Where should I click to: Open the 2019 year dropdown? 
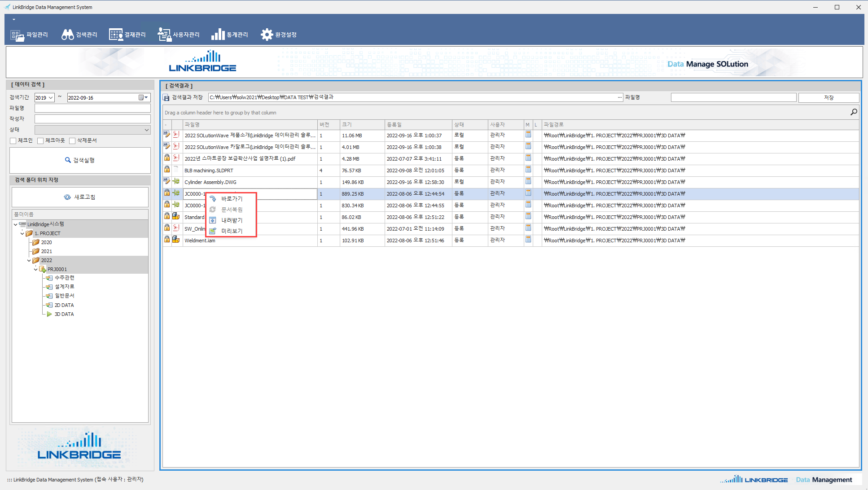[51, 98]
